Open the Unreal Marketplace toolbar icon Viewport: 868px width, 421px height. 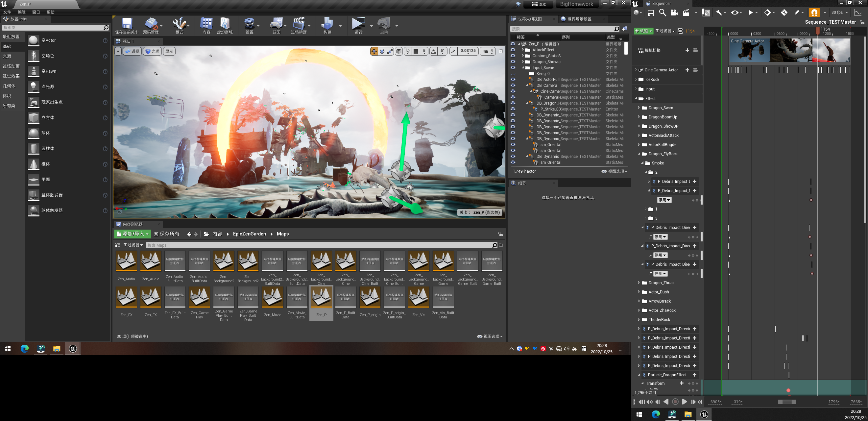click(x=225, y=24)
